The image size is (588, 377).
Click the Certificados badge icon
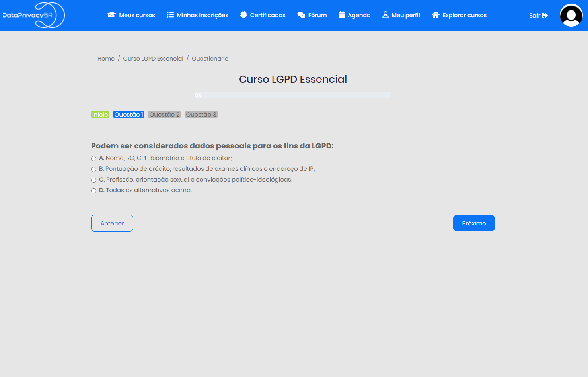coord(243,15)
